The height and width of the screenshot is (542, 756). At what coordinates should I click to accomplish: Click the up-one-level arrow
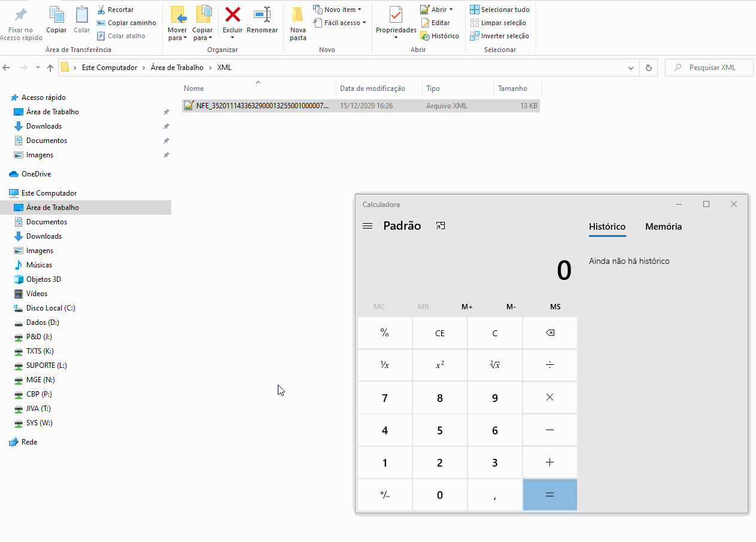pyautogui.click(x=50, y=68)
